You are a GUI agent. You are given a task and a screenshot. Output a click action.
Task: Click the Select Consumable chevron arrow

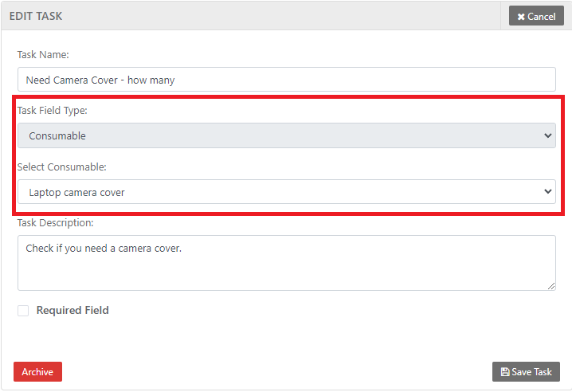pyautogui.click(x=548, y=191)
